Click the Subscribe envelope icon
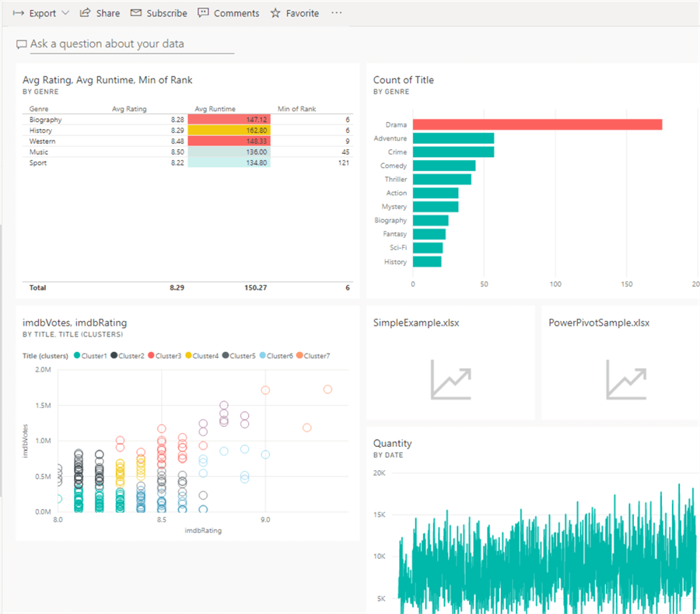 tap(136, 13)
